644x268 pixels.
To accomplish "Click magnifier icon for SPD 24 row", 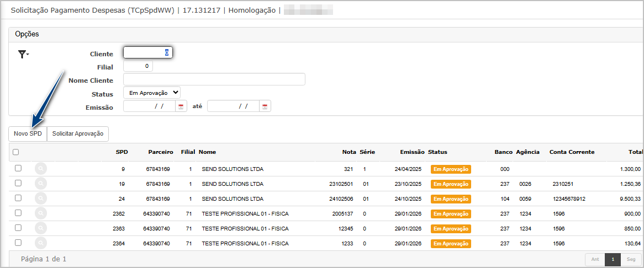I will 40,199.
